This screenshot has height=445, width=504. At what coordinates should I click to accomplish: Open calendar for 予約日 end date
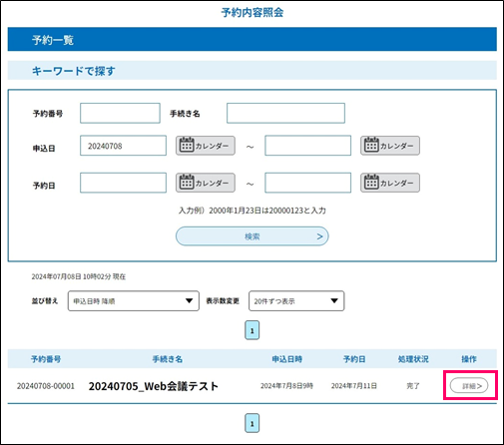390,183
